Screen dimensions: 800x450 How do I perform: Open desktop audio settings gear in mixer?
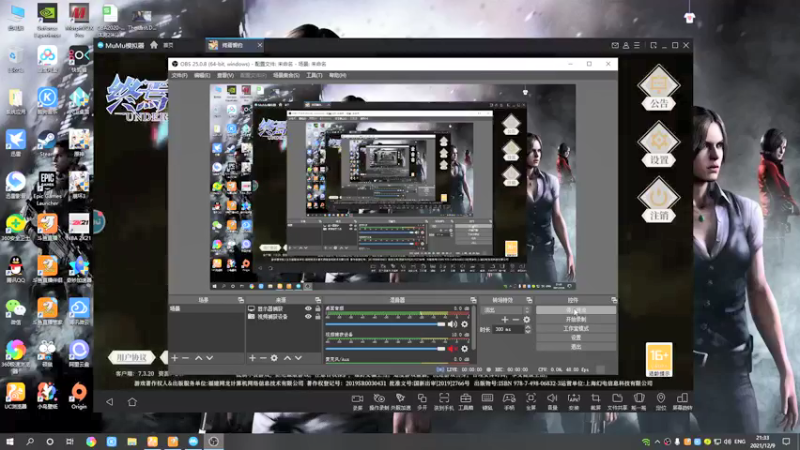(x=464, y=324)
